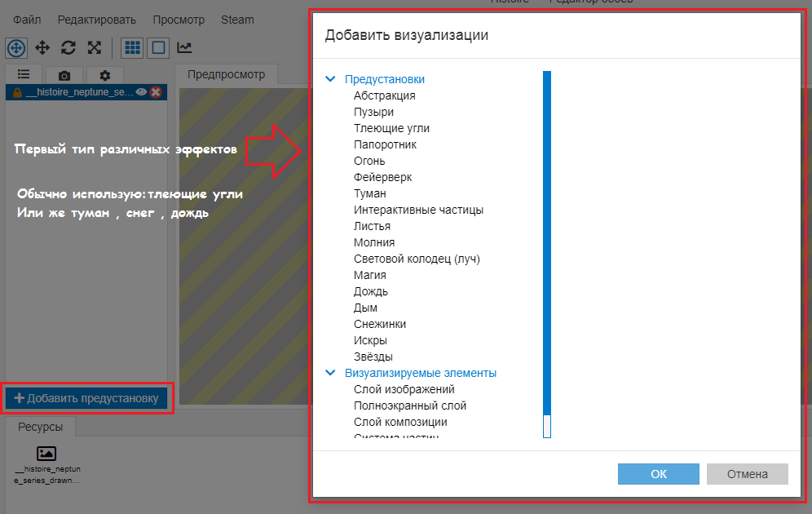
Task: Open the Файл menu
Action: tap(27, 20)
